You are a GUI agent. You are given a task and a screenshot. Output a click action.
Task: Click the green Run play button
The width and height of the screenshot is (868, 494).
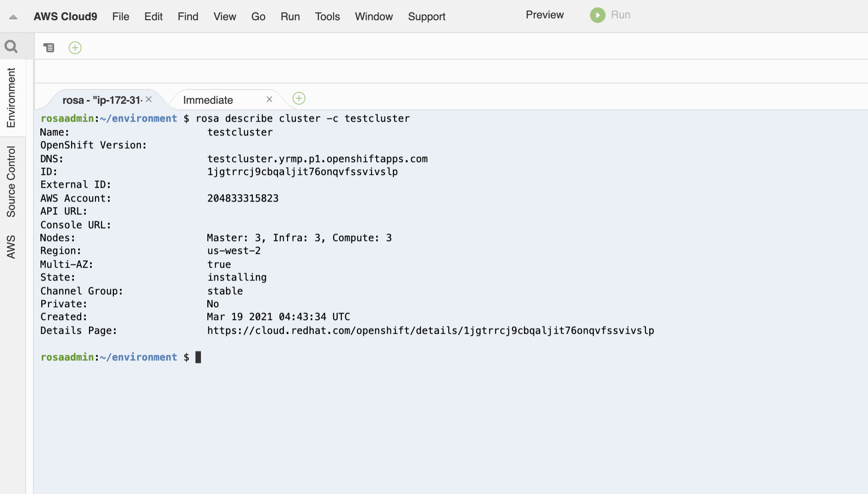(597, 15)
